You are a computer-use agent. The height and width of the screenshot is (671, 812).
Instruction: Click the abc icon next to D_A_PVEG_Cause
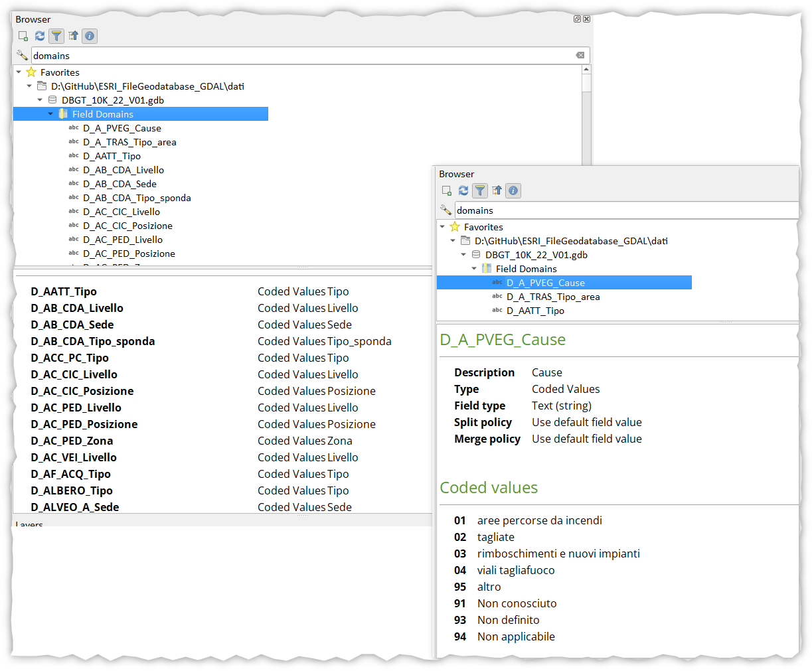pyautogui.click(x=74, y=128)
